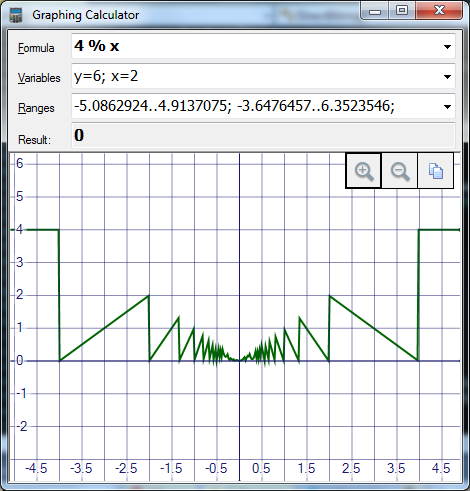Image resolution: width=470 pixels, height=491 pixels.
Task: Open the Formula dropdown arrow
Action: point(447,47)
